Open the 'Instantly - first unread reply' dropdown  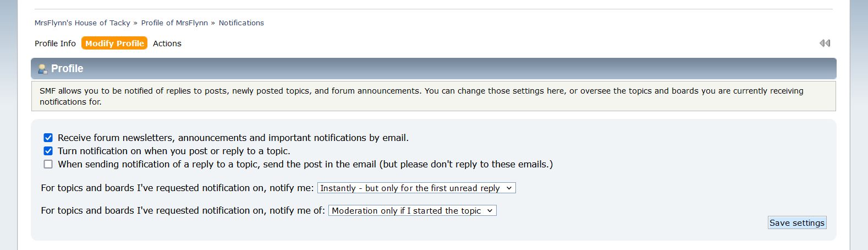[x=416, y=188]
